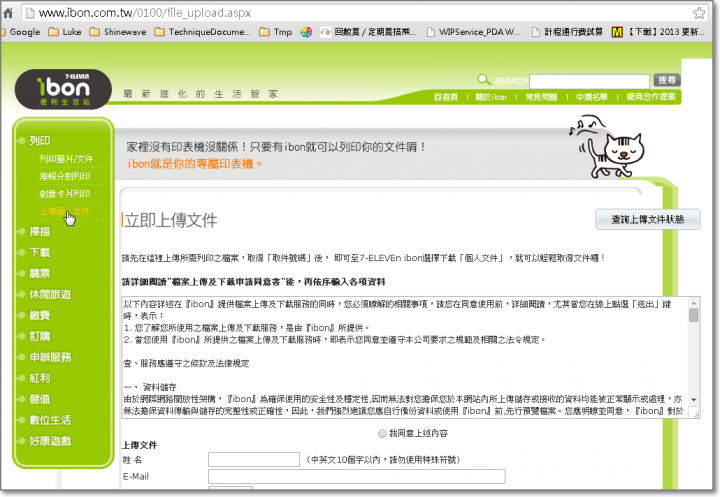Expand the 訂購 sidebar category
This screenshot has width=720, height=497.
[39, 337]
